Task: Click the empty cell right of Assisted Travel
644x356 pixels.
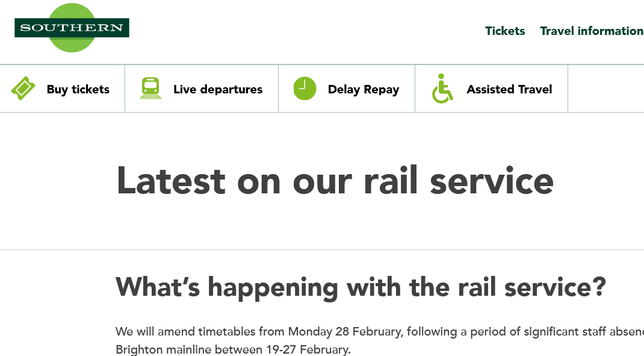Action: coord(605,89)
